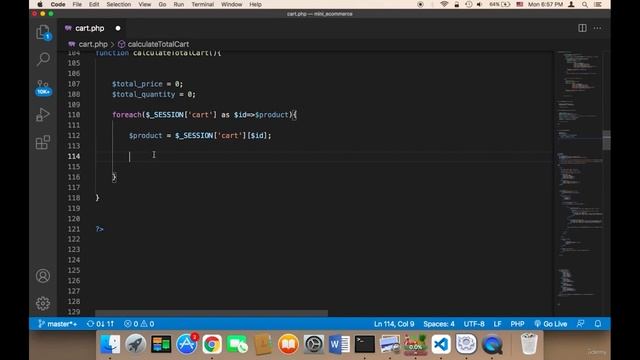Open the notifications bell

click(x=598, y=324)
